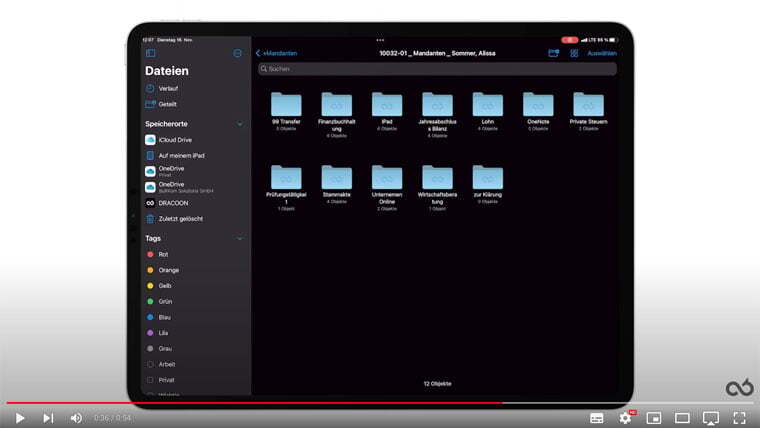Play the video
Viewport: 760px width, 428px height.
(x=19, y=418)
